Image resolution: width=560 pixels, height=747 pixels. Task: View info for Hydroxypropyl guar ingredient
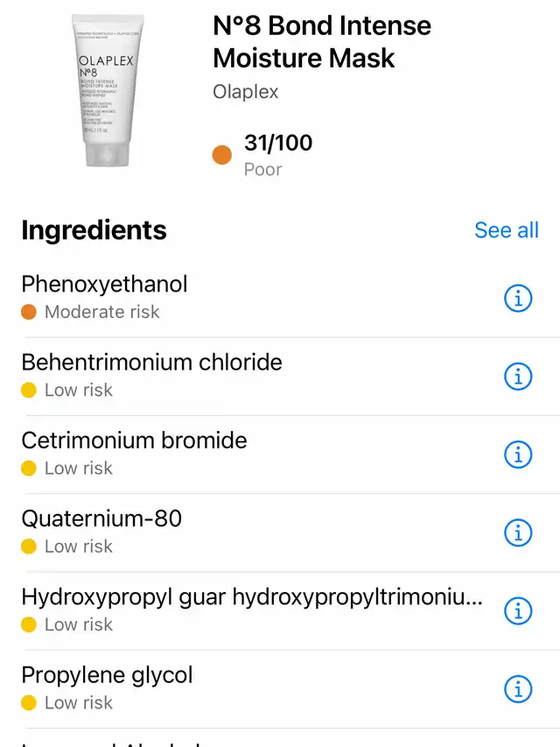pyautogui.click(x=518, y=610)
